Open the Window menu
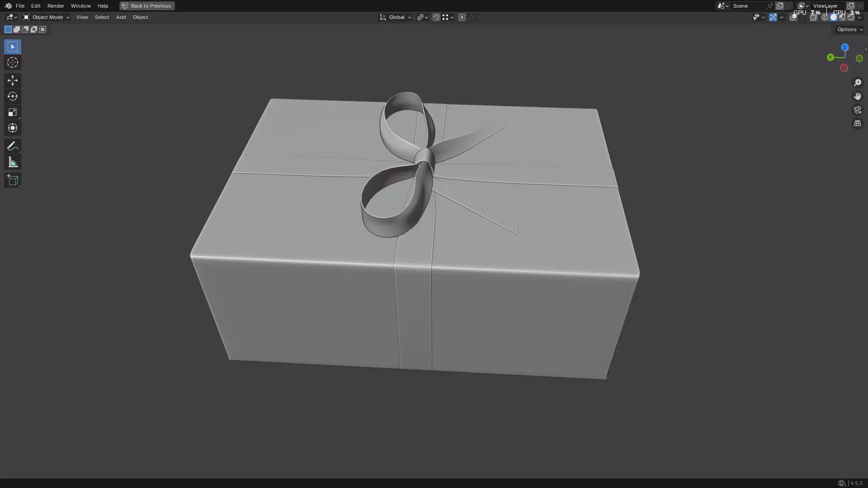This screenshot has width=868, height=488. pos(80,6)
